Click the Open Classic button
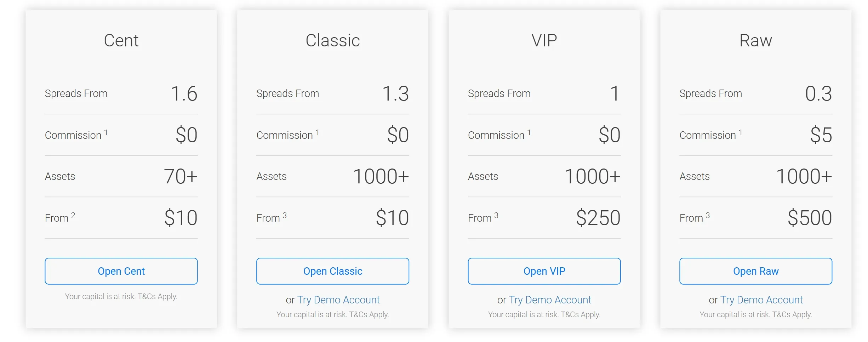The width and height of the screenshot is (868, 342). click(x=332, y=271)
